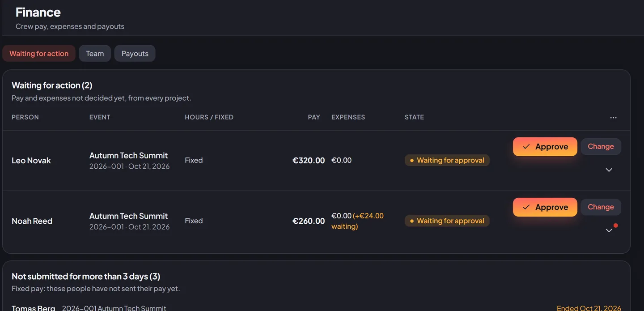This screenshot has height=311, width=644.
Task: Click the Tomas Berg entry
Action: 34,308
